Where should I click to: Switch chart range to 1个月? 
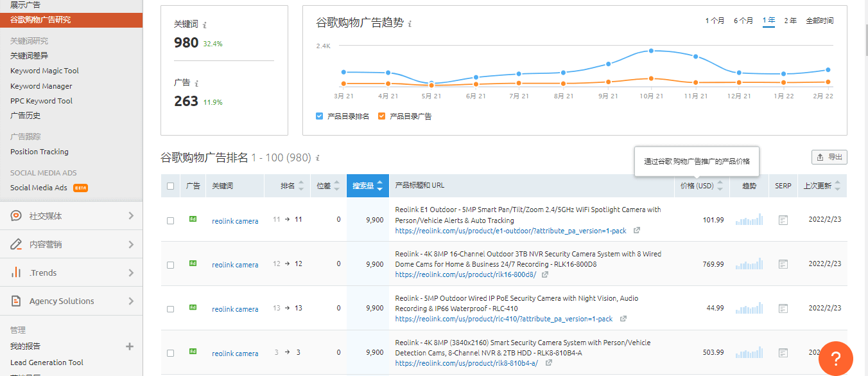pyautogui.click(x=715, y=21)
